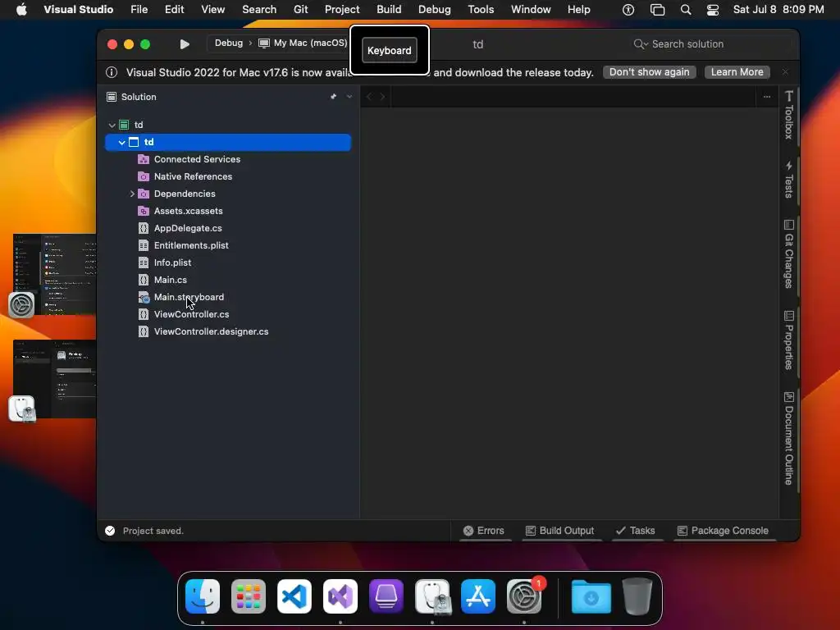
Task: Open Visual Studio (purple) from the dock
Action: click(340, 596)
